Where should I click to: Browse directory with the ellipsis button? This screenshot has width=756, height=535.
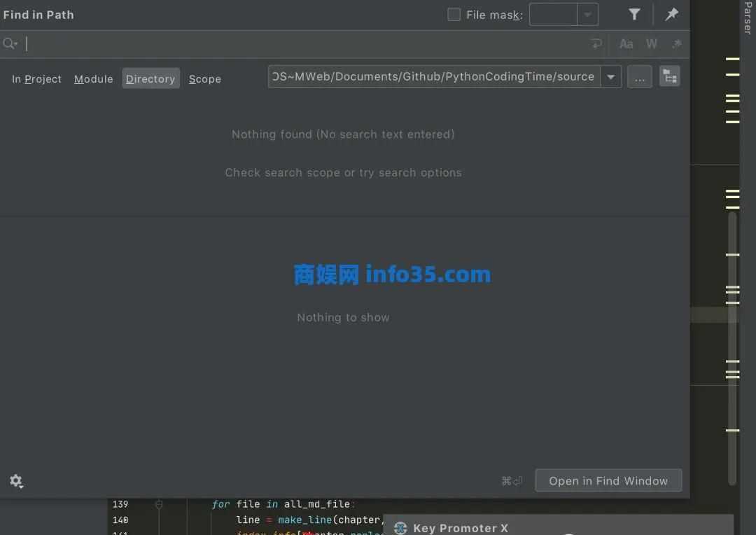(640, 77)
